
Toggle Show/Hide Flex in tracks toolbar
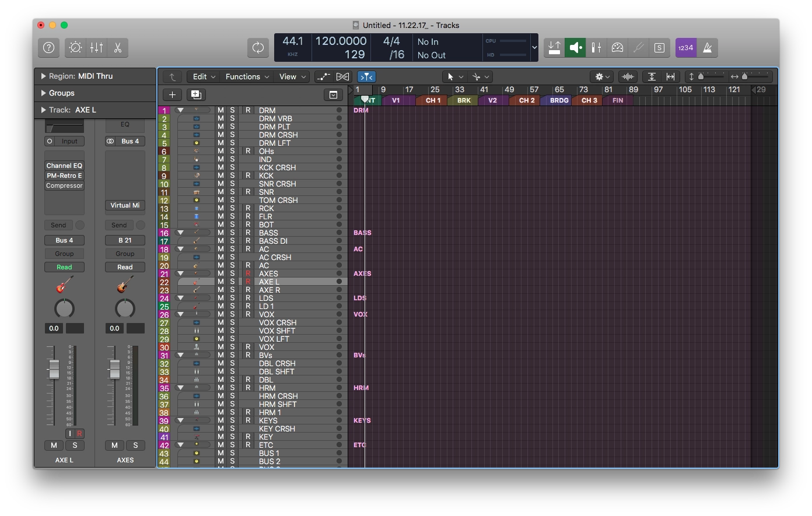coord(342,77)
